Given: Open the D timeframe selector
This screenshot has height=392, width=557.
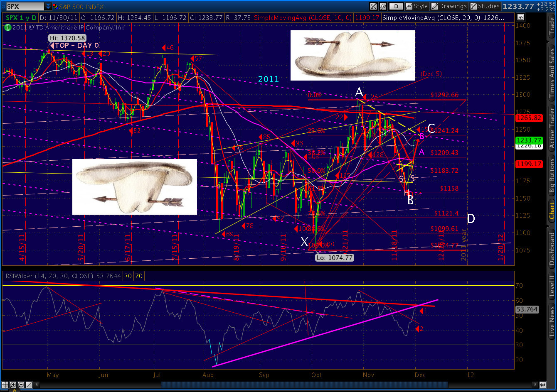Looking at the screenshot, I should point(396,6).
